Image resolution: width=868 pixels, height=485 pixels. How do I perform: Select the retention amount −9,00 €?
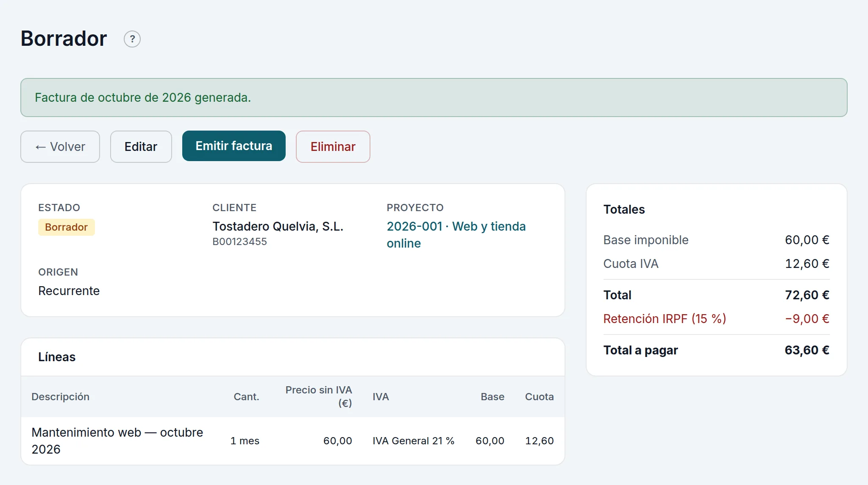point(807,319)
